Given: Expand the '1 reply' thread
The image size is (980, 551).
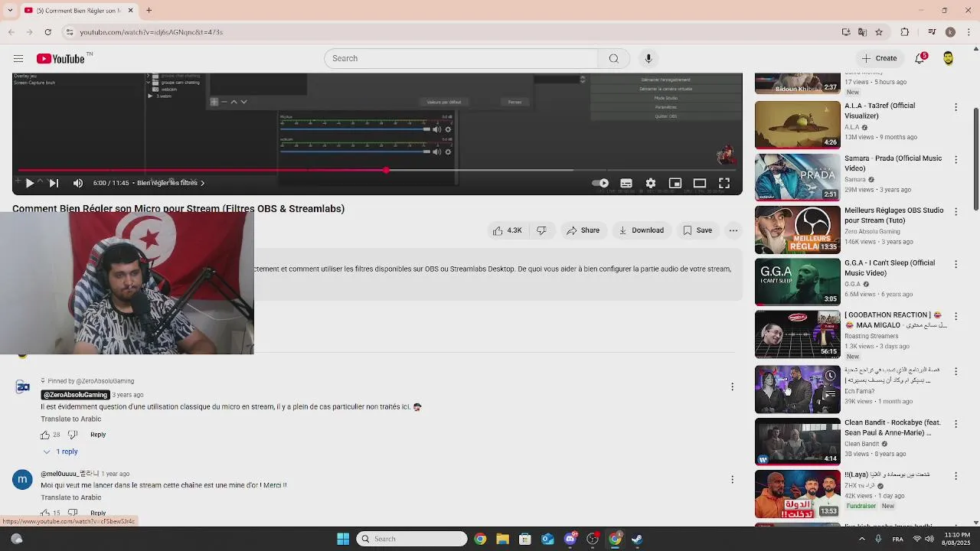Looking at the screenshot, I should coord(60,452).
